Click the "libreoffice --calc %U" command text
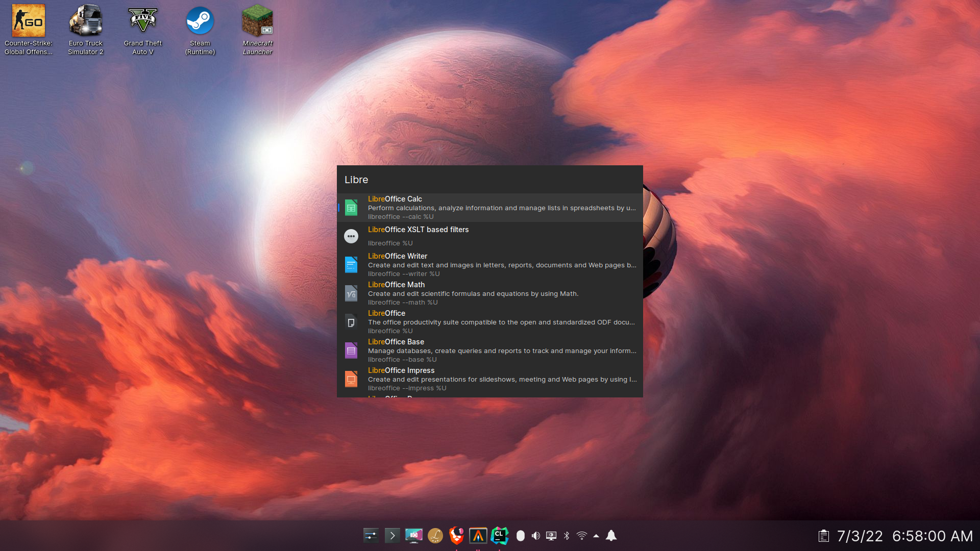This screenshot has width=980, height=551. click(401, 217)
